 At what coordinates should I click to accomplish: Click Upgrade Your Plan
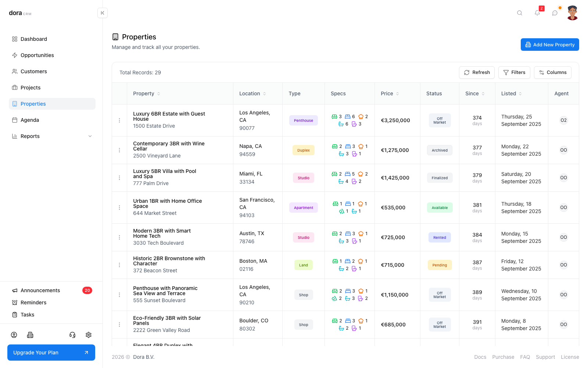pos(51,353)
